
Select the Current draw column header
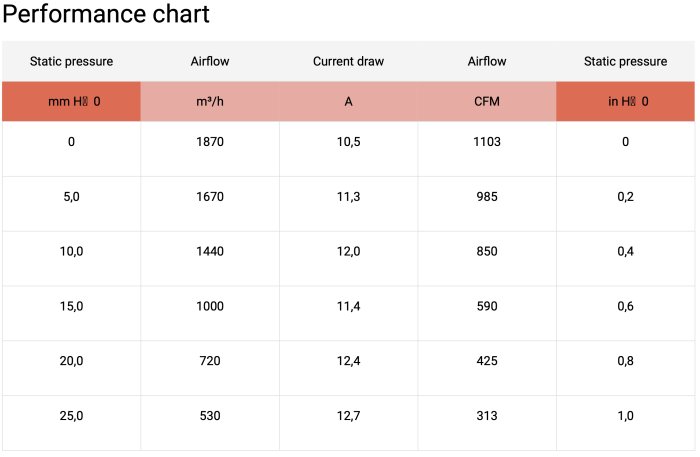[348, 61]
